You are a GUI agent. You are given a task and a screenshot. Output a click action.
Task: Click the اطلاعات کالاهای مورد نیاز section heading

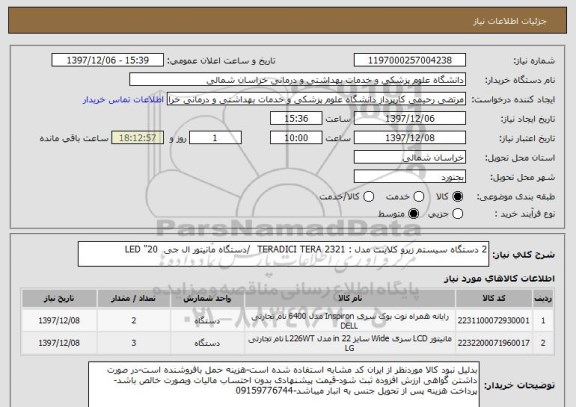(500, 279)
